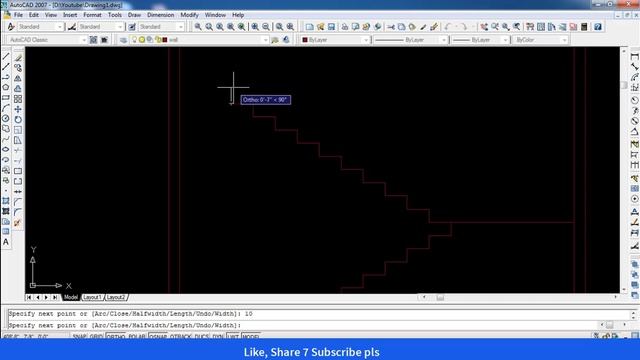This screenshot has width=640, height=360.
Task: Select the Polygon draw tool
Action: (x=6, y=87)
